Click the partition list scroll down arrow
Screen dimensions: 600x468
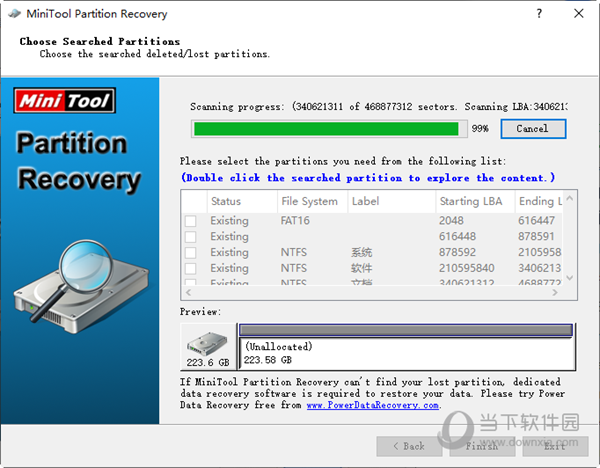[569, 278]
